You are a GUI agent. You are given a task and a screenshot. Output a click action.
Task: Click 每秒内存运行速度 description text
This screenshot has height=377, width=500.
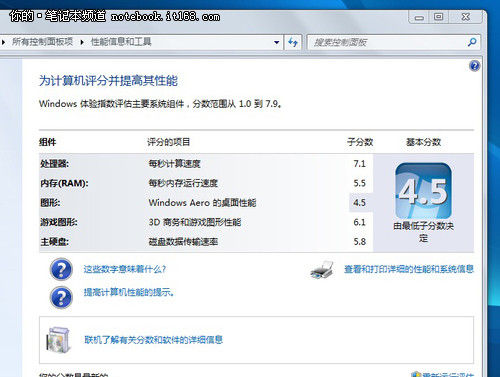tap(183, 183)
